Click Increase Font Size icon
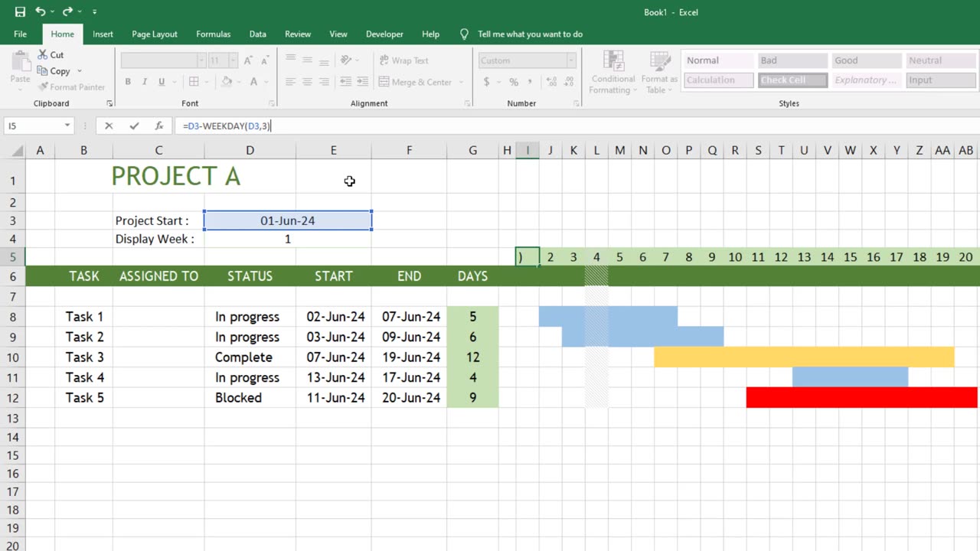This screenshot has height=551, width=980. coord(248,60)
